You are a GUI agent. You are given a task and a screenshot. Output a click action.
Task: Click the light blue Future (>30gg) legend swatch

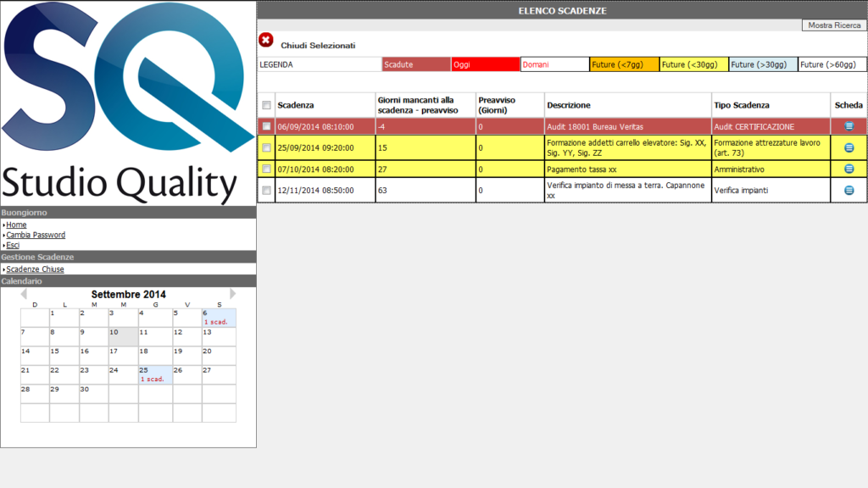tap(763, 64)
